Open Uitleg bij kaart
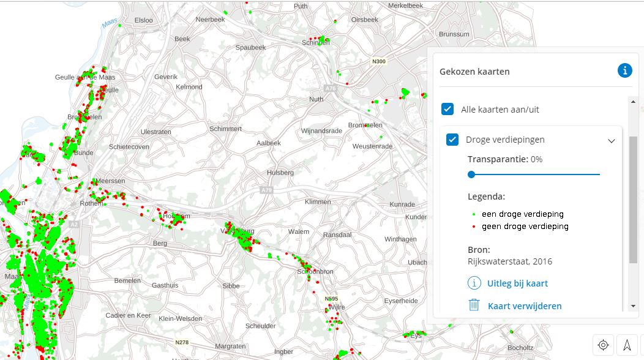644x360 pixels. (x=517, y=283)
